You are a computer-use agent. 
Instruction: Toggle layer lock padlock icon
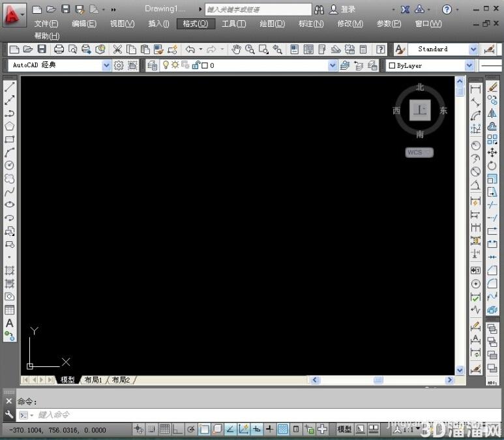pos(196,65)
